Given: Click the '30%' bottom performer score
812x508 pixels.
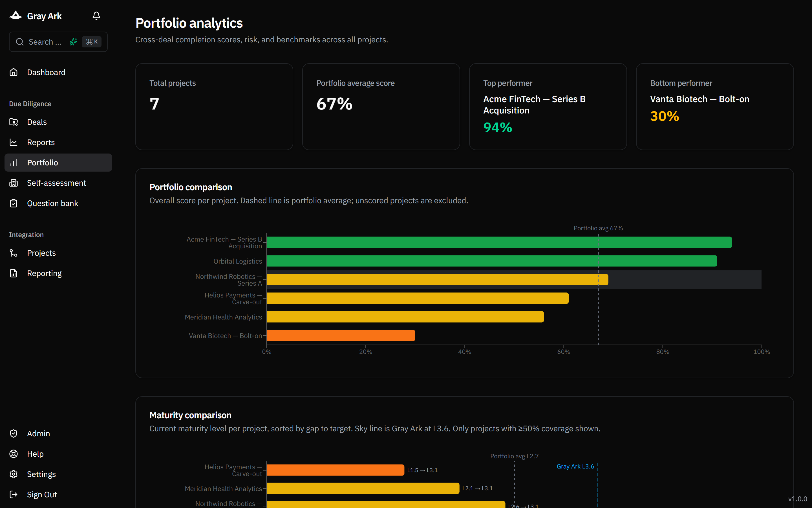Looking at the screenshot, I should (664, 116).
